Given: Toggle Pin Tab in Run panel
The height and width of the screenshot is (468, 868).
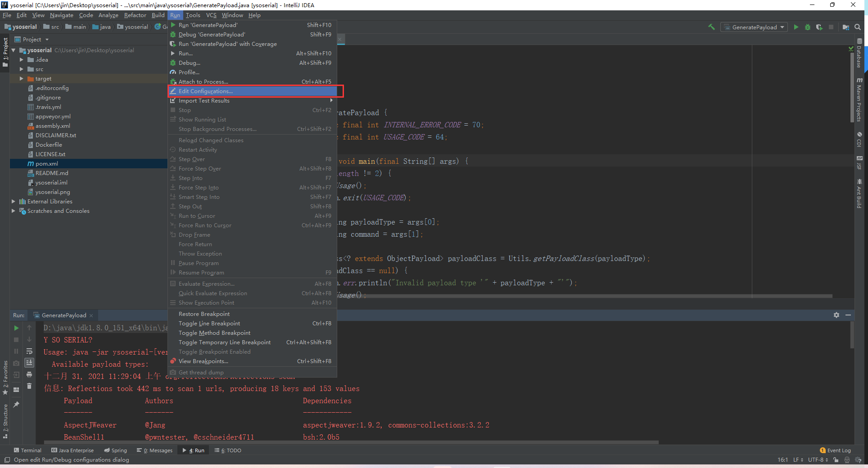Looking at the screenshot, I should click(x=16, y=405).
